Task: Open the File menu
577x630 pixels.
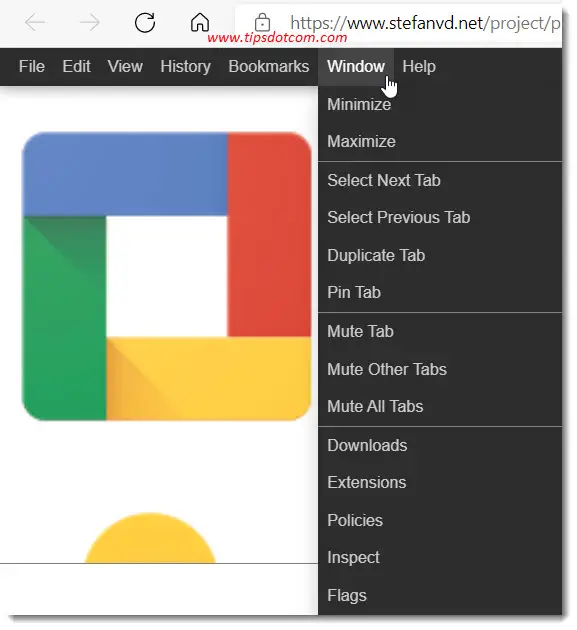Action: (x=32, y=66)
